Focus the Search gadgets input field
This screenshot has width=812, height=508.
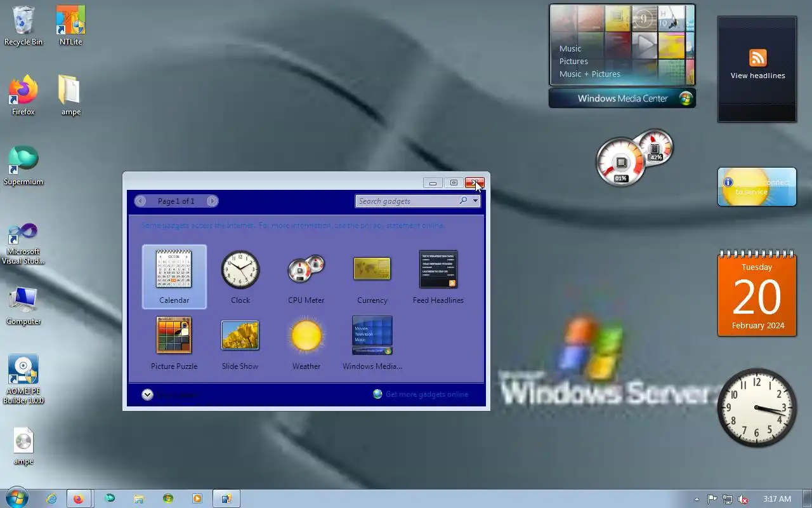(407, 201)
